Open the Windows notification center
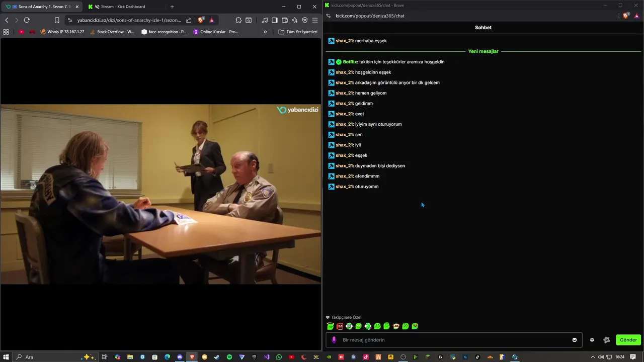This screenshot has height=362, width=644. 633,357
